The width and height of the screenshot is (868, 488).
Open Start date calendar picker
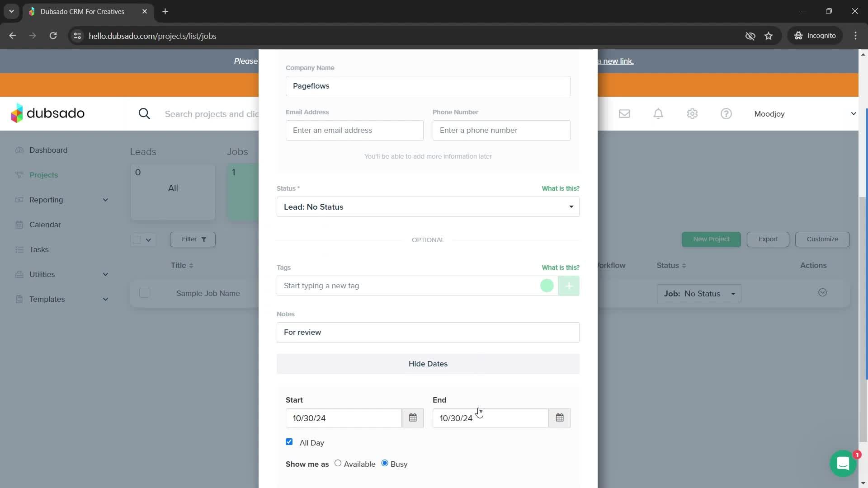pyautogui.click(x=413, y=418)
